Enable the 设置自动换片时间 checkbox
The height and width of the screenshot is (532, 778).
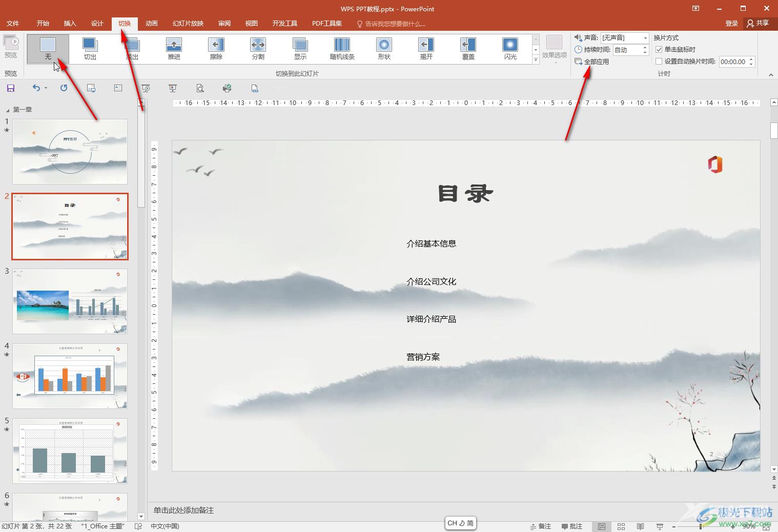(659, 62)
